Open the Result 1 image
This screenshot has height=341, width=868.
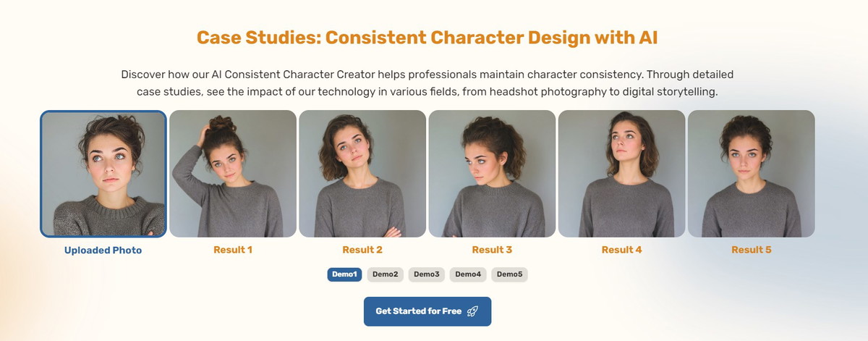tap(233, 174)
